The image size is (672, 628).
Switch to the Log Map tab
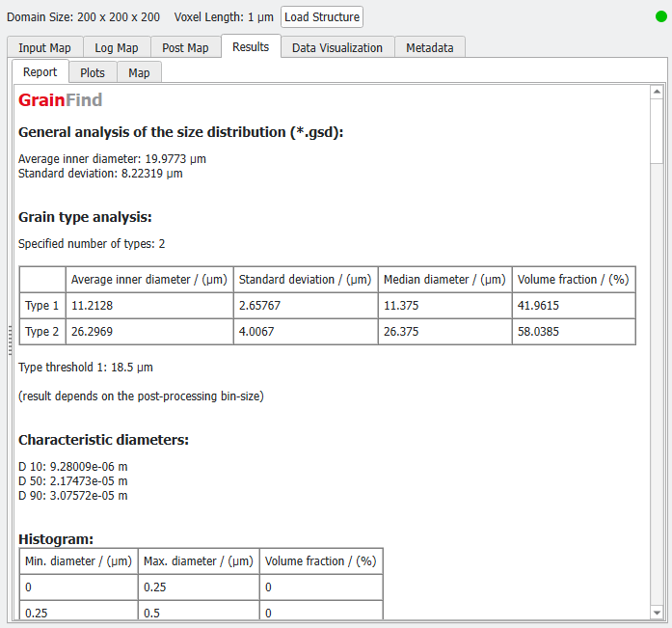(117, 47)
